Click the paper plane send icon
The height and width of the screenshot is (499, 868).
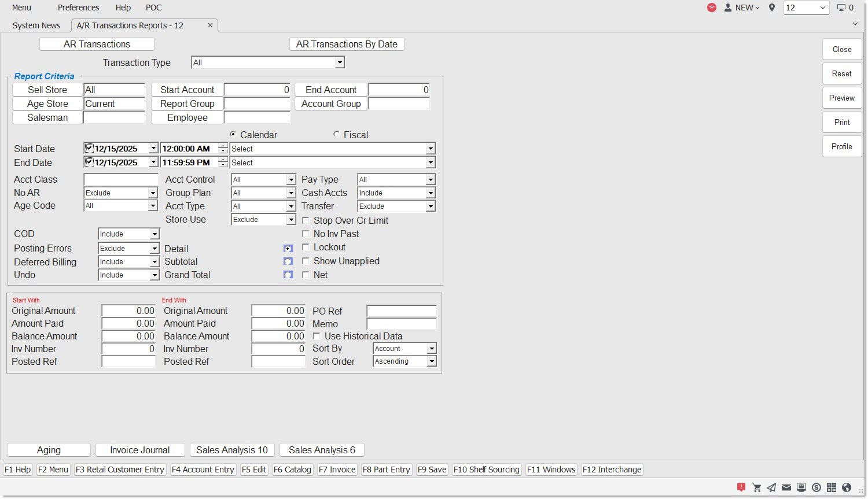tap(771, 487)
